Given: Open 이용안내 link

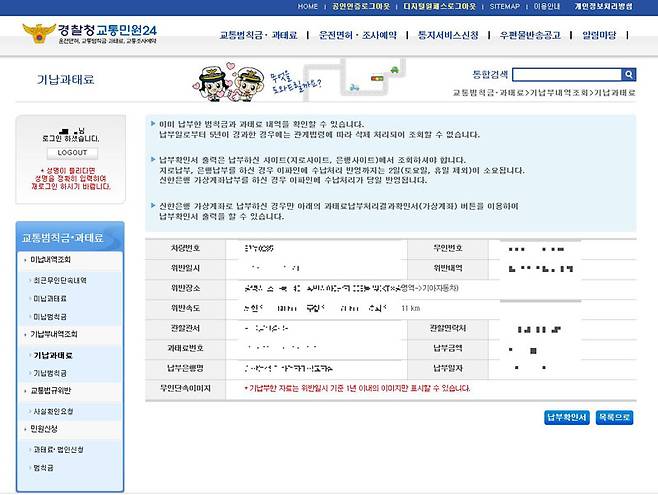Looking at the screenshot, I should 547,6.
